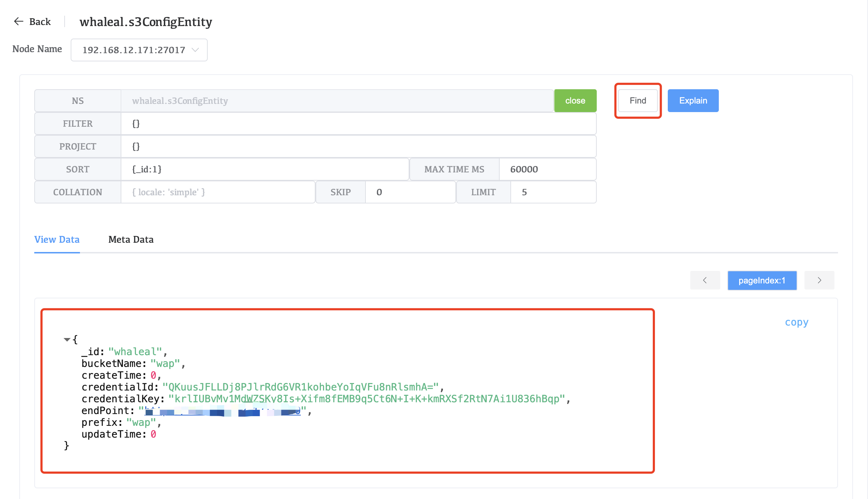Click the FILTER label cell
Image resolution: width=868 pixels, height=499 pixels.
78,124
